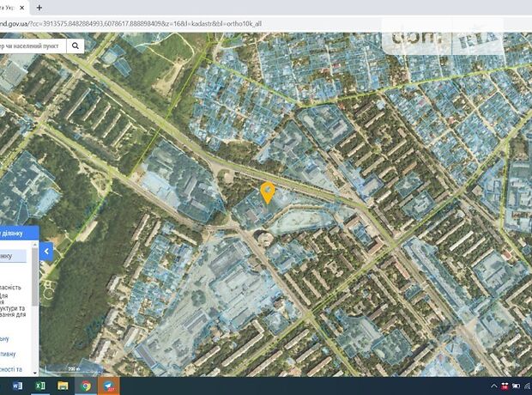This screenshot has height=395, width=532.
Task: Select the highlighted side-panel item ending in 'янку'
Action: [x=13, y=256]
